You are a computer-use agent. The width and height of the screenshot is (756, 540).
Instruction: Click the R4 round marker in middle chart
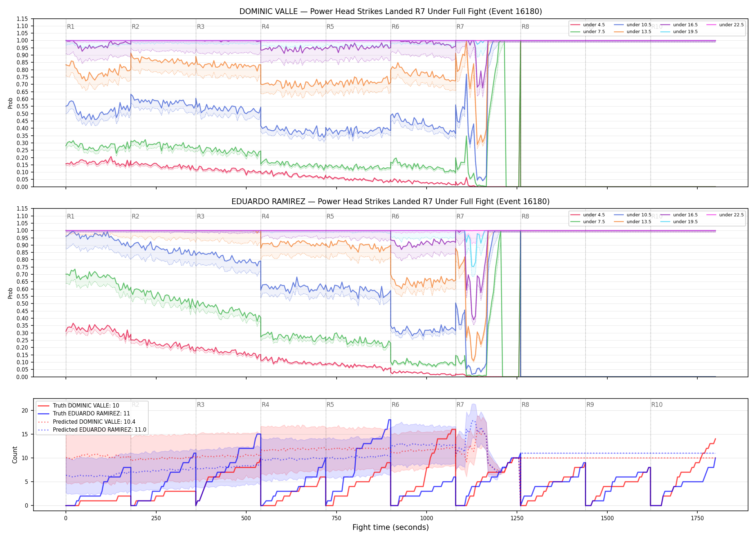[x=265, y=216]
